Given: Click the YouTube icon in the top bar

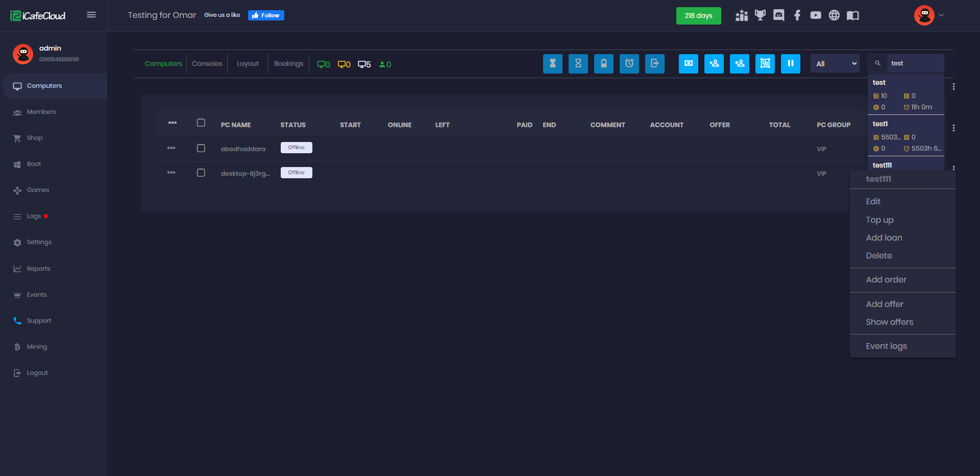Looking at the screenshot, I should pyautogui.click(x=816, y=15).
